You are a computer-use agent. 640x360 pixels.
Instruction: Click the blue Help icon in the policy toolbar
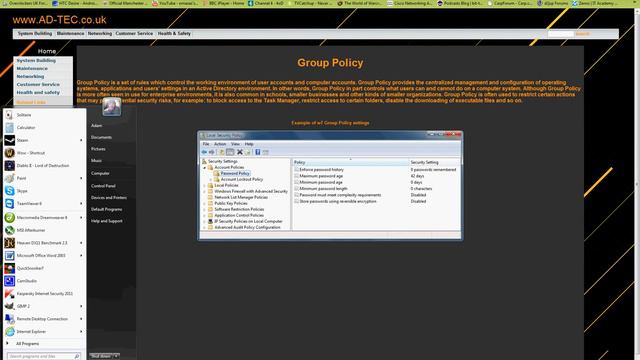[258, 152]
